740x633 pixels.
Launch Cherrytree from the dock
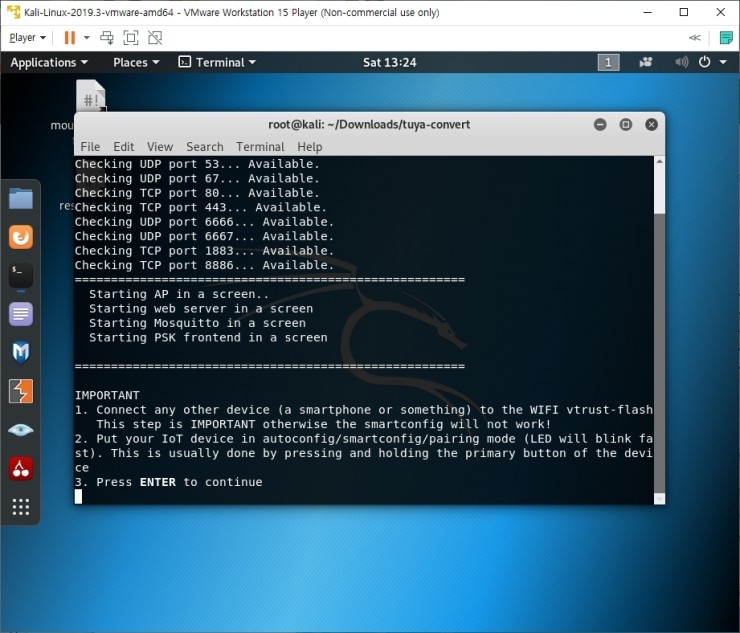[x=21, y=469]
